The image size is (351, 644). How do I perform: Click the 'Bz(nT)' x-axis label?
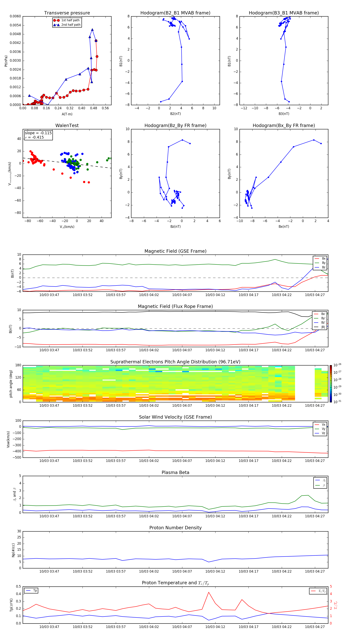[175, 227]
